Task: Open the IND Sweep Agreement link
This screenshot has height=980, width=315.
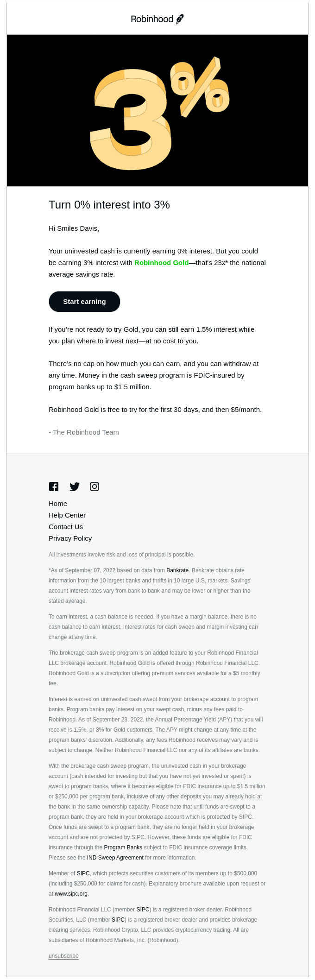Action: [115, 858]
